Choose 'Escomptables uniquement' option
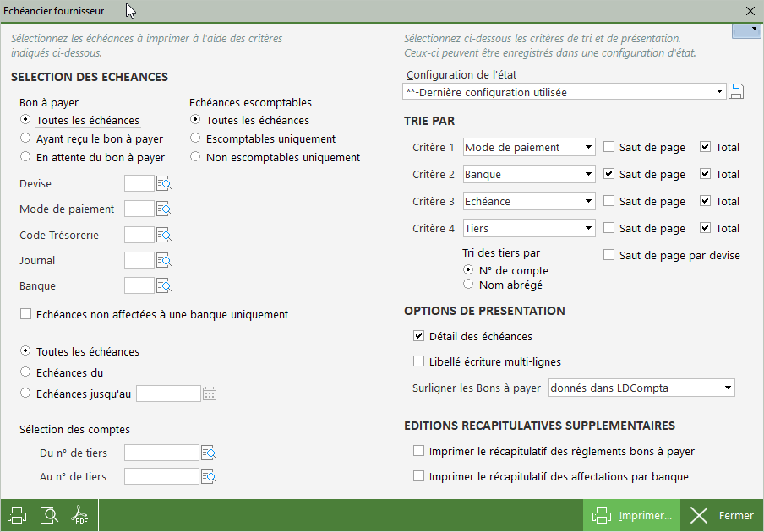The width and height of the screenshot is (764, 532). coord(195,138)
